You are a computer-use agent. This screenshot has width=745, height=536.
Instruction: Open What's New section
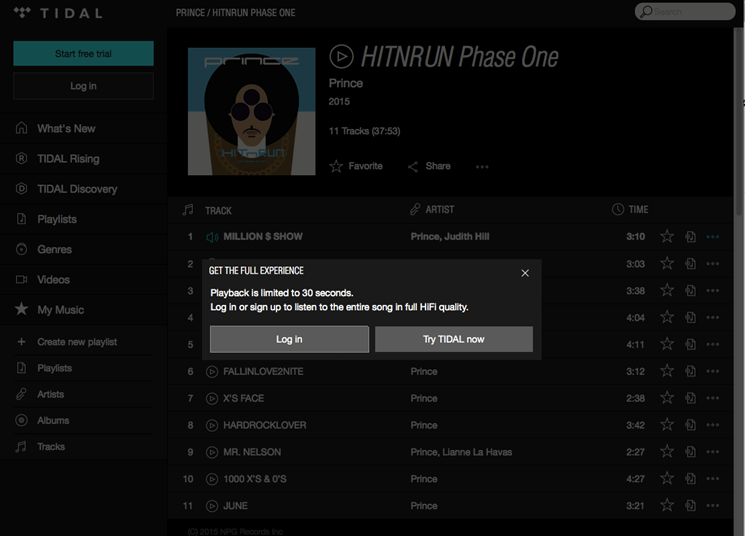pyautogui.click(x=66, y=129)
